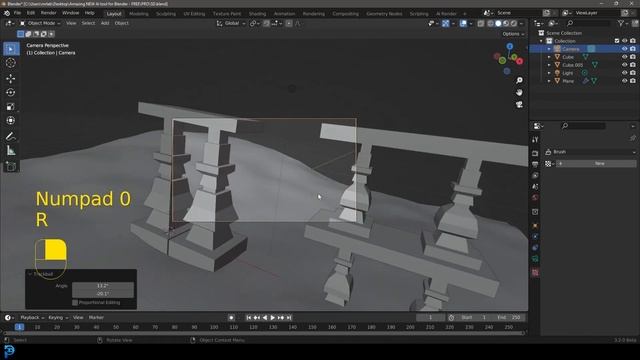Click the End frame 250 field
Screen dimensions: 640x360
(x=509, y=318)
